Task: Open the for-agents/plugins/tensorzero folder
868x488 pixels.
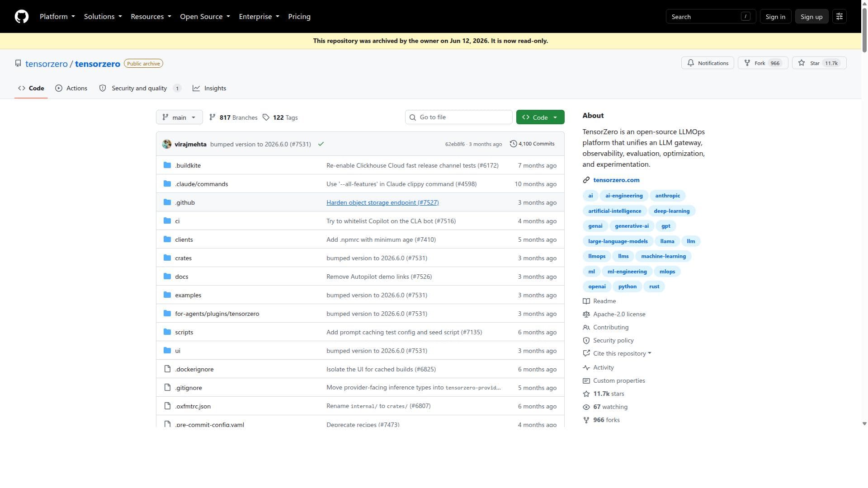Action: pyautogui.click(x=217, y=314)
